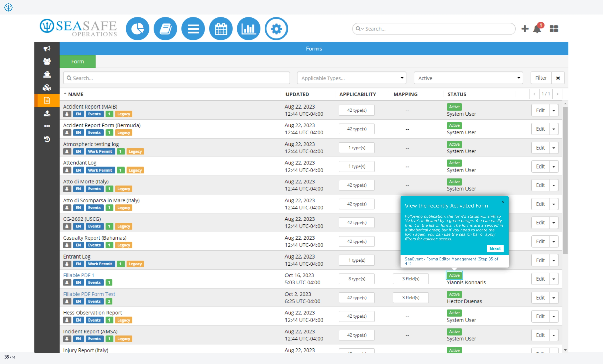Viewport: 603px width, 364px height.
Task: Click Next in the tutorial popup
Action: (495, 249)
